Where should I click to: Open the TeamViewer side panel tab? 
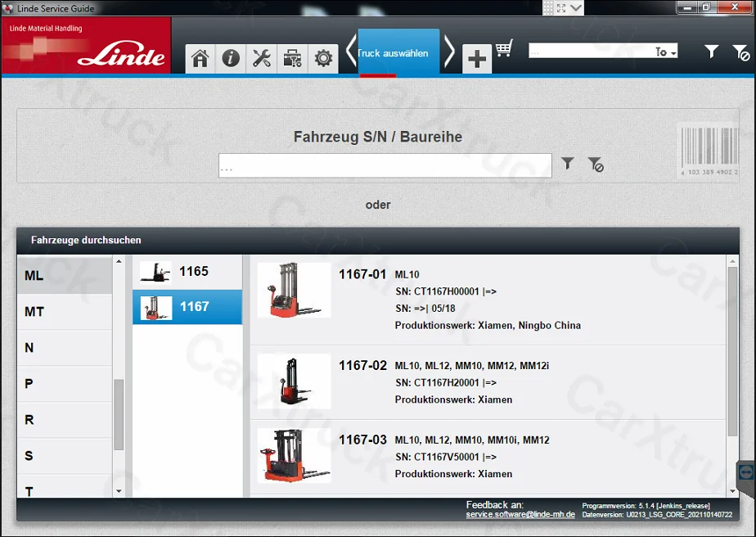coord(746,473)
